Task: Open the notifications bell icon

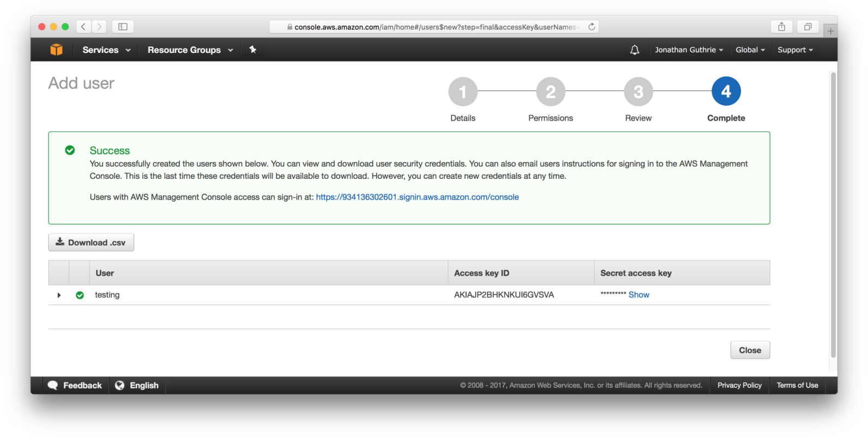Action: tap(635, 50)
